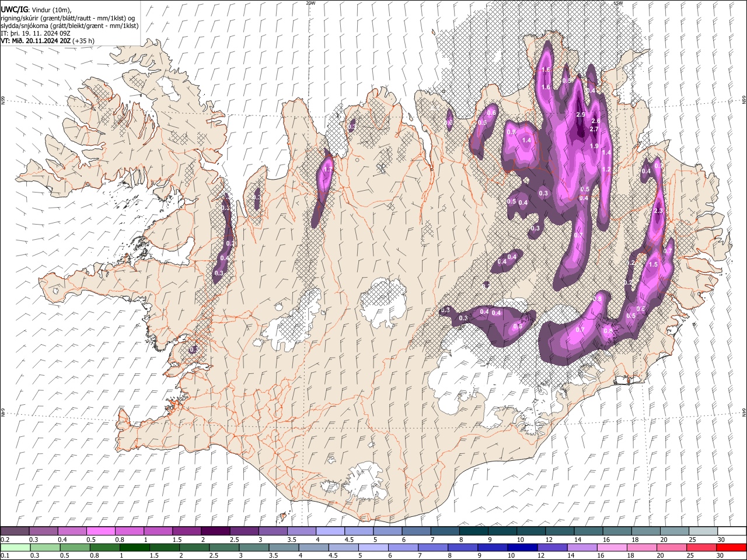This screenshot has height=560, width=747.
Task: Click the 2.6 precipitation value on the map
Action: (596, 121)
